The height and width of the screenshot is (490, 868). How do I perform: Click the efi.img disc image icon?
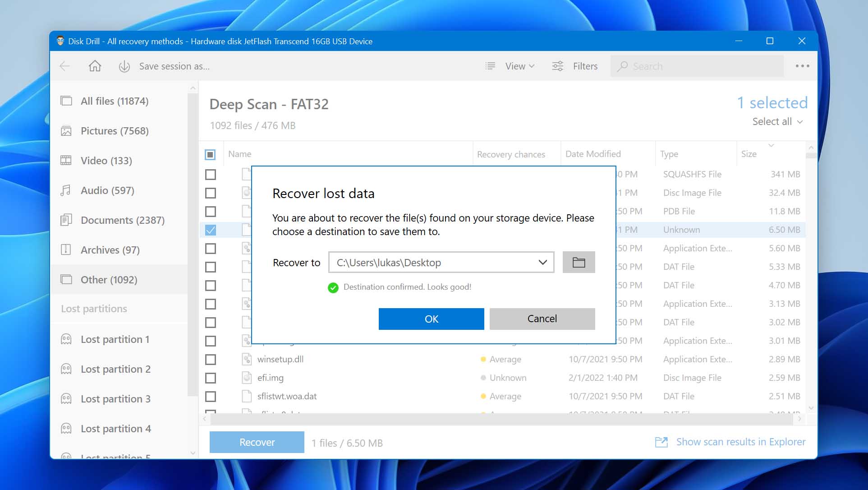(247, 378)
